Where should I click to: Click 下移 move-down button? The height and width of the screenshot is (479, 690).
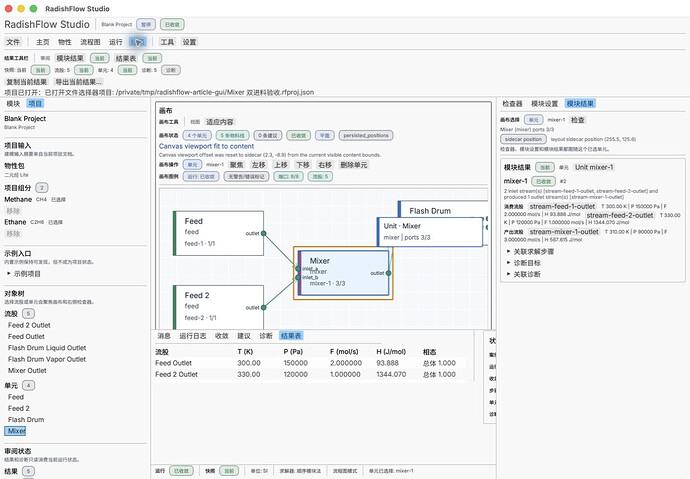pos(303,165)
